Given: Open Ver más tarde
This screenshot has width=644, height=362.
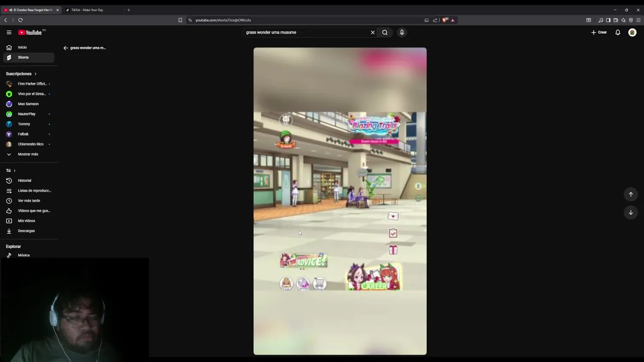Looking at the screenshot, I should click(x=29, y=201).
